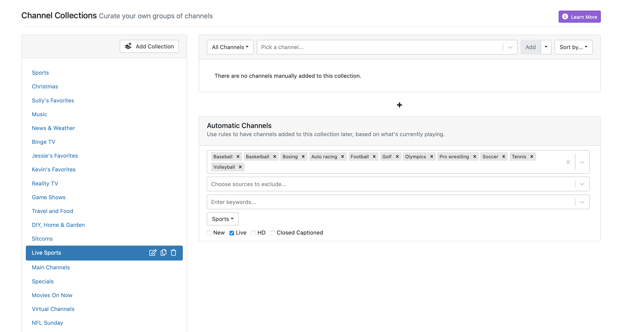Select the Christmas collection
The height and width of the screenshot is (332, 644).
[45, 86]
